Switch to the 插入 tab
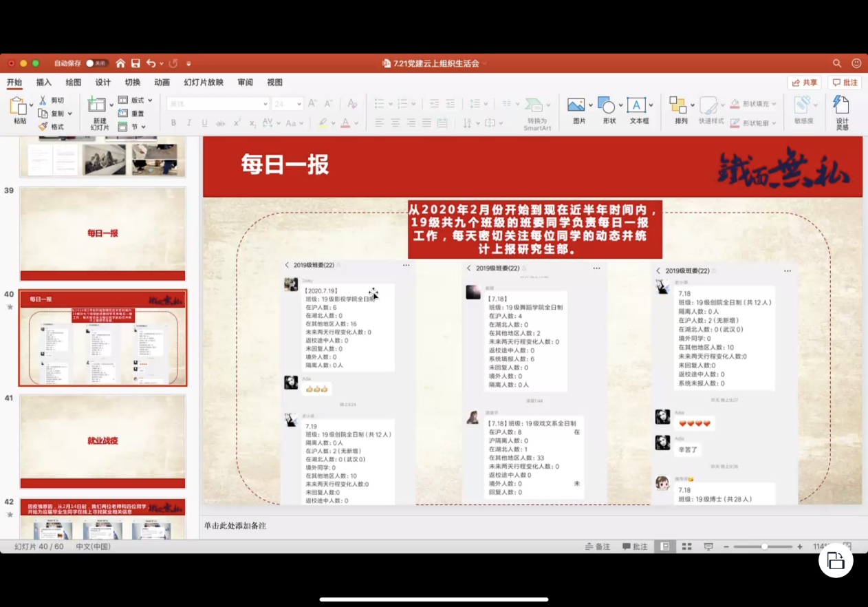This screenshot has height=607, width=868. pos(44,83)
